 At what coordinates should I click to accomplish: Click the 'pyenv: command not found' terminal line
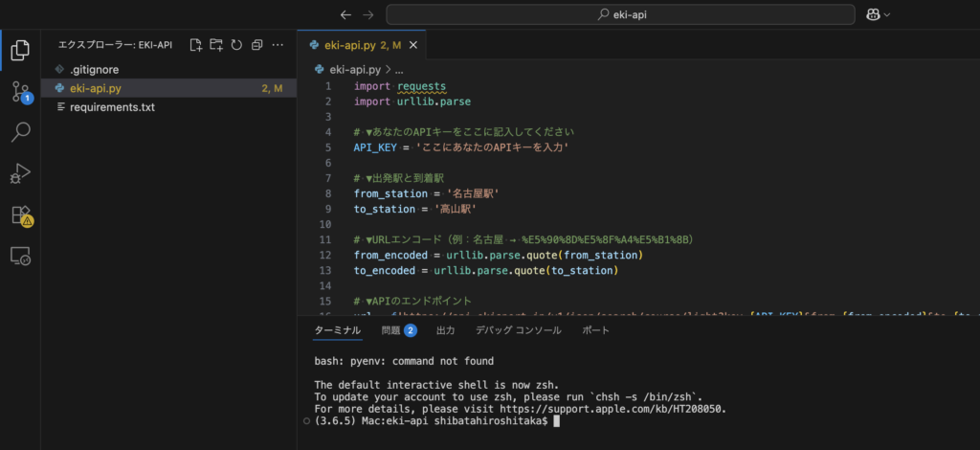(x=404, y=361)
